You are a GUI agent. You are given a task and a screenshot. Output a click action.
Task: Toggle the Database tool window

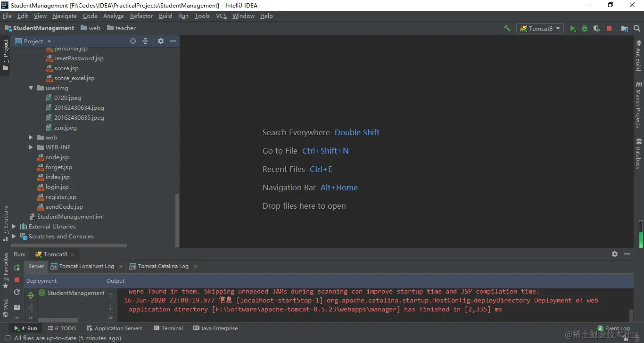(x=638, y=154)
